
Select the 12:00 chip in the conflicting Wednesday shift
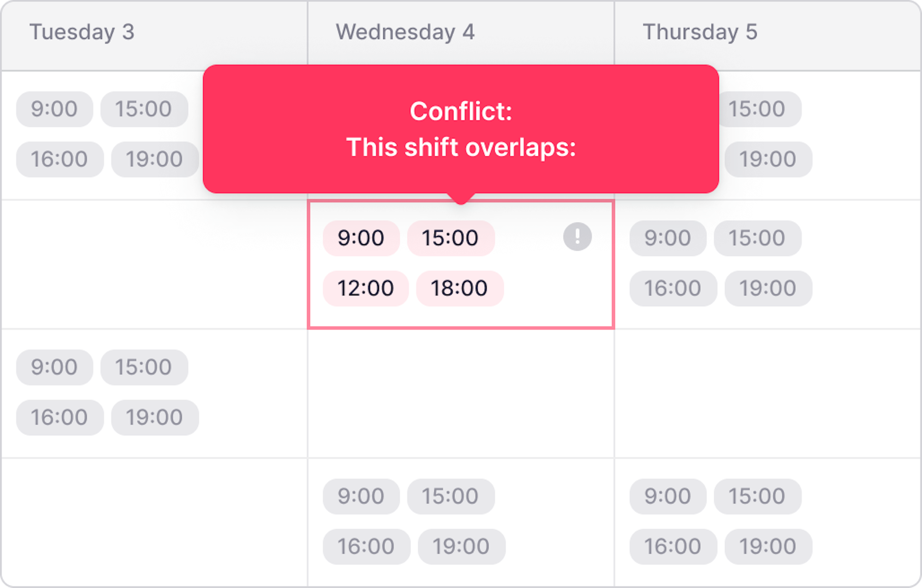tap(365, 288)
